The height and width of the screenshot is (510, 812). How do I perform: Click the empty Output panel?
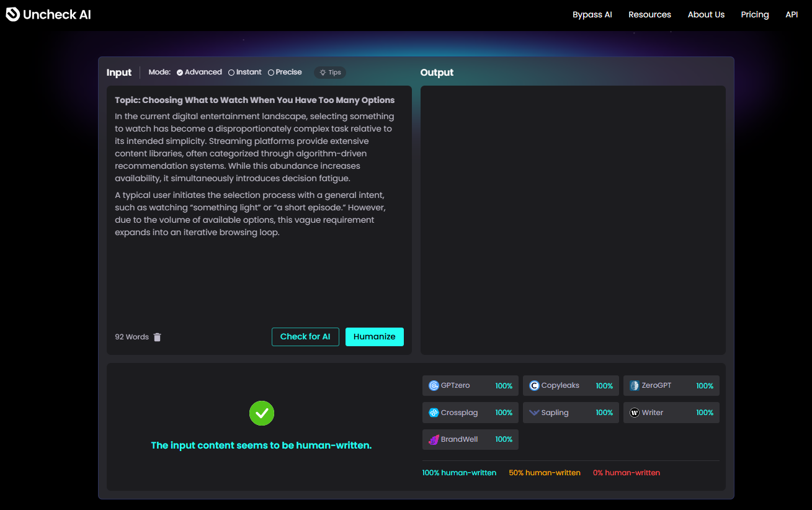click(573, 220)
